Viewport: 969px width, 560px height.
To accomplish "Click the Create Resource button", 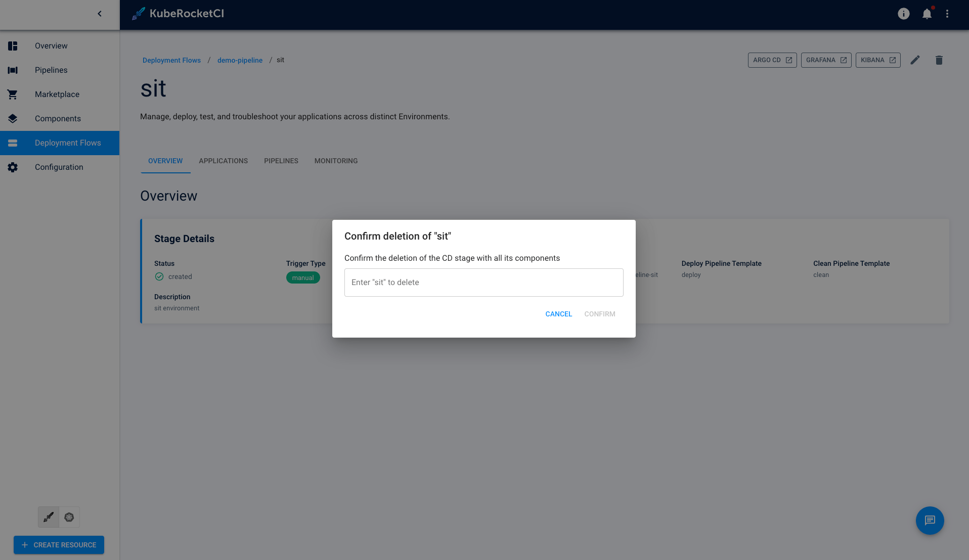I will tap(59, 545).
